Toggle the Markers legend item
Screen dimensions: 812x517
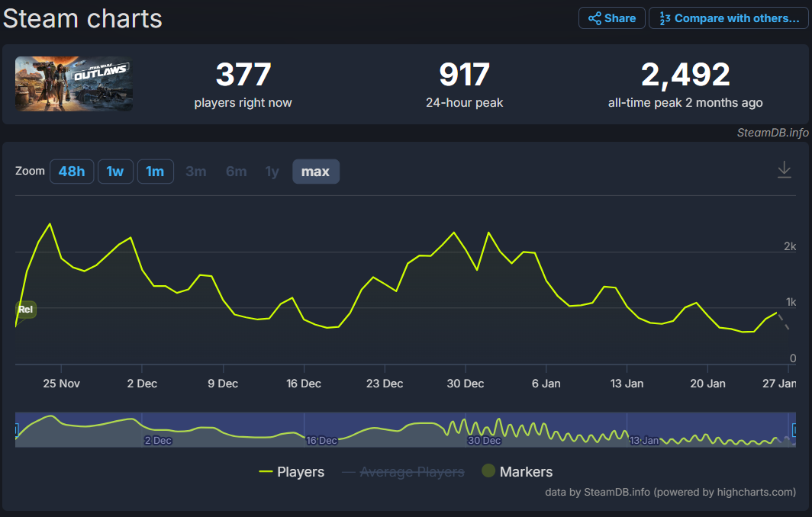click(x=517, y=471)
